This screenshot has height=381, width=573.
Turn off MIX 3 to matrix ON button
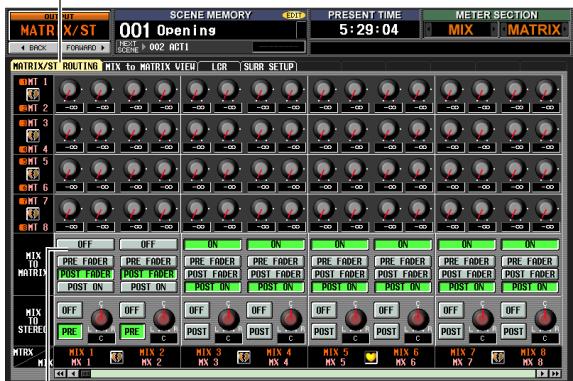(212, 244)
